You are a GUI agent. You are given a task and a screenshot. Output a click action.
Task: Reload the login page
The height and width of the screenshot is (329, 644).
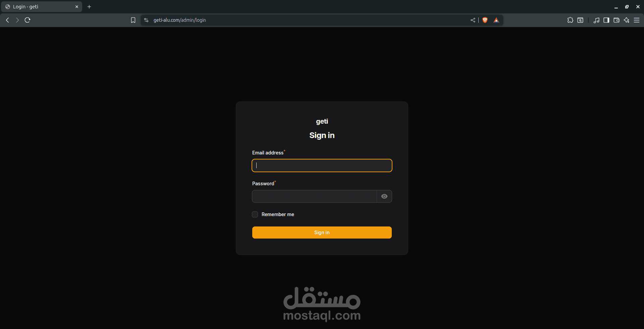[x=28, y=20]
